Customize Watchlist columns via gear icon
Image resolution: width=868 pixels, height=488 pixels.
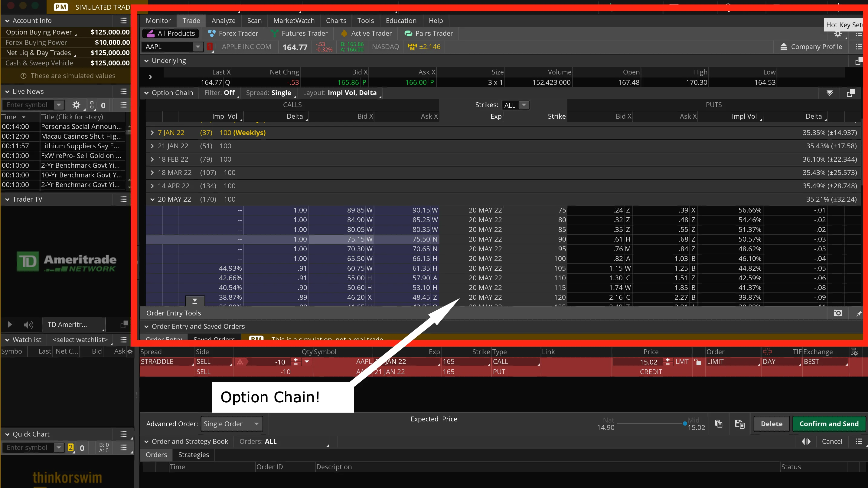(x=130, y=351)
